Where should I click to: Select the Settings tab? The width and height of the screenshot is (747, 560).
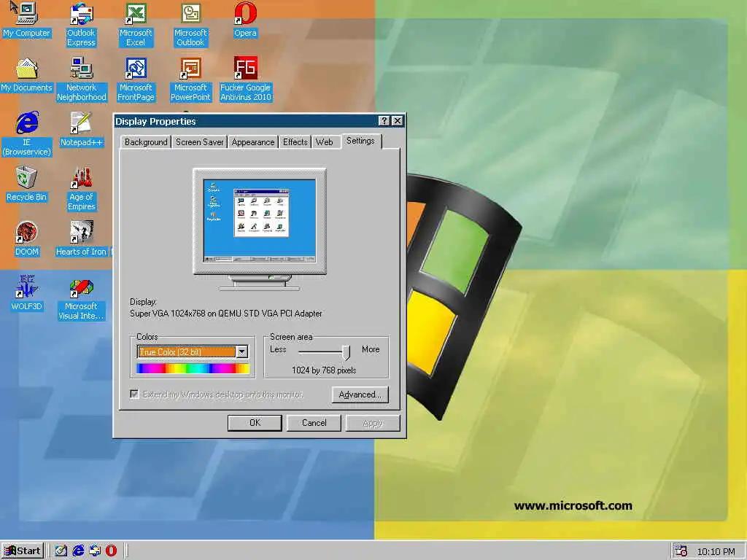360,141
